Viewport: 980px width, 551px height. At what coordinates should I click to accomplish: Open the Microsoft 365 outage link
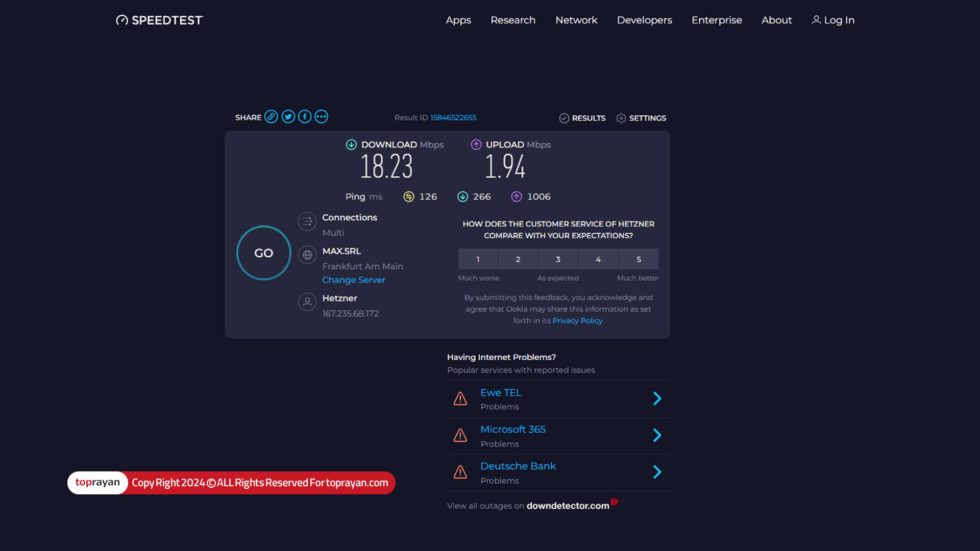(513, 430)
